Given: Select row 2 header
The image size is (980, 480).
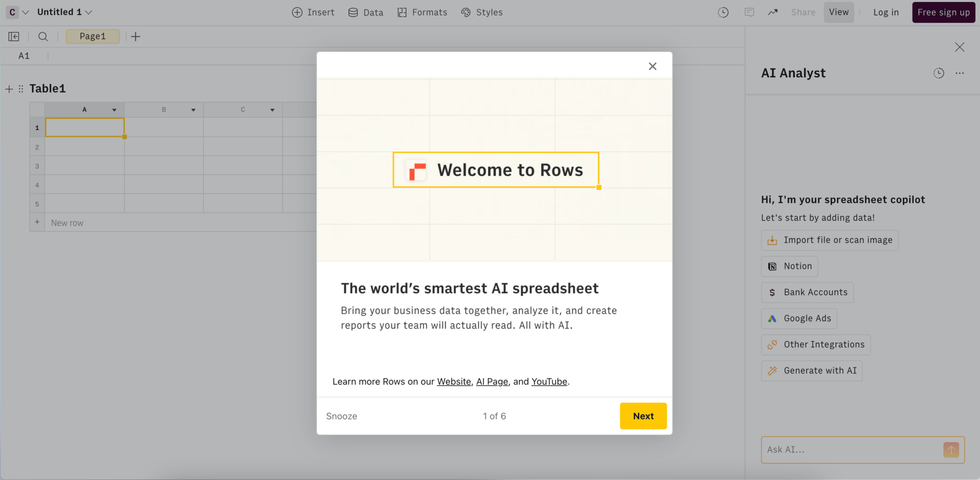Looking at the screenshot, I should [x=37, y=147].
